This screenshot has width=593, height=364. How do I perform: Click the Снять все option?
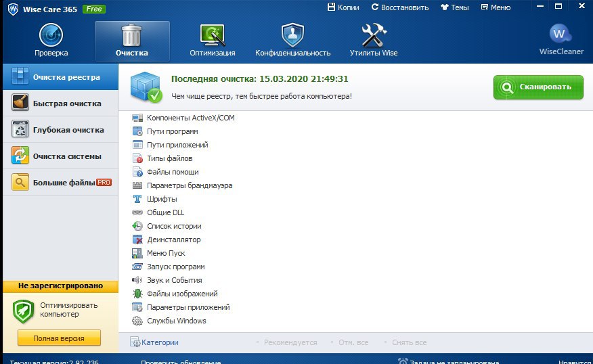click(409, 342)
